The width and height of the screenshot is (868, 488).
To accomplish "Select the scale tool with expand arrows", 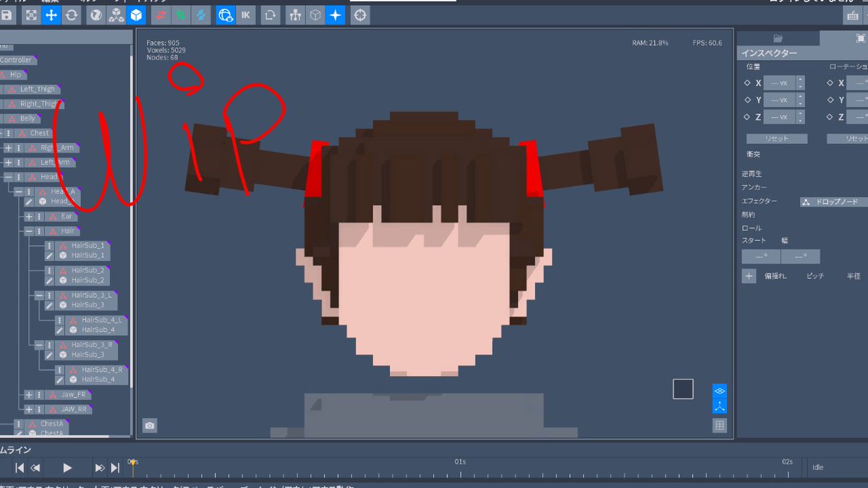I will [x=31, y=14].
